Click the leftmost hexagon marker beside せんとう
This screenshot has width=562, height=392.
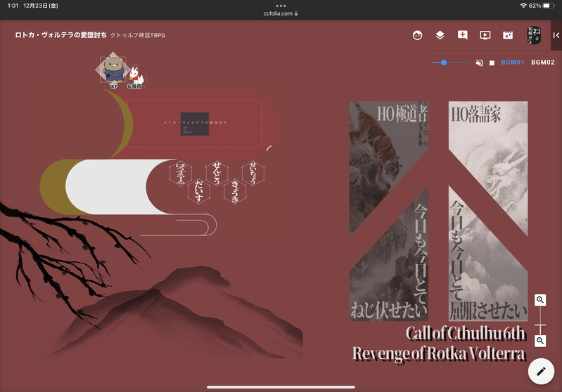click(x=180, y=174)
